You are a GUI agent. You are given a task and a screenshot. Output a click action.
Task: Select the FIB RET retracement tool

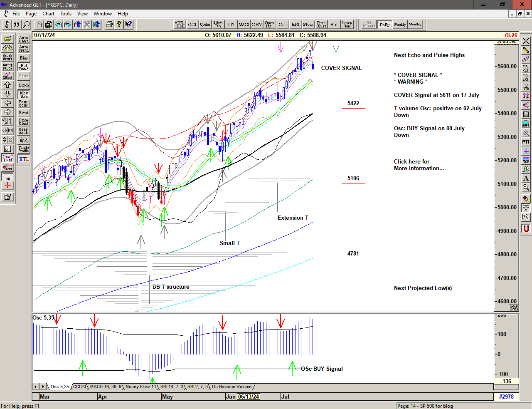click(x=526, y=69)
